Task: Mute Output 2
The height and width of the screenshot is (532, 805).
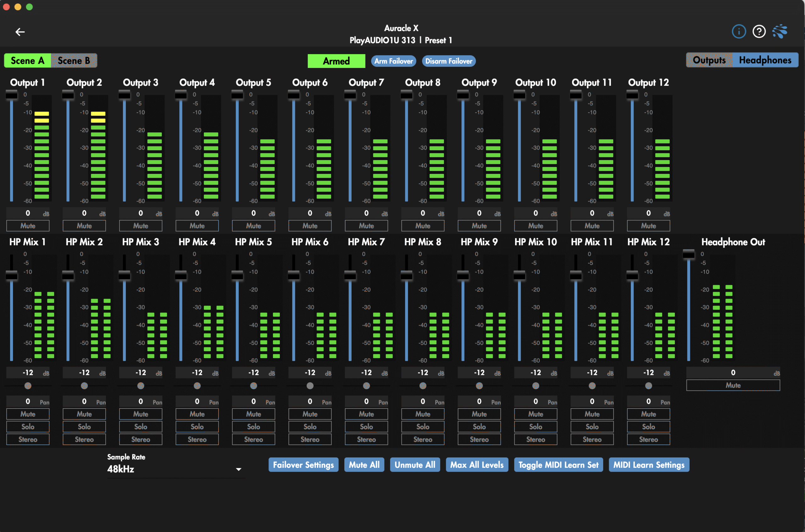Action: (84, 226)
